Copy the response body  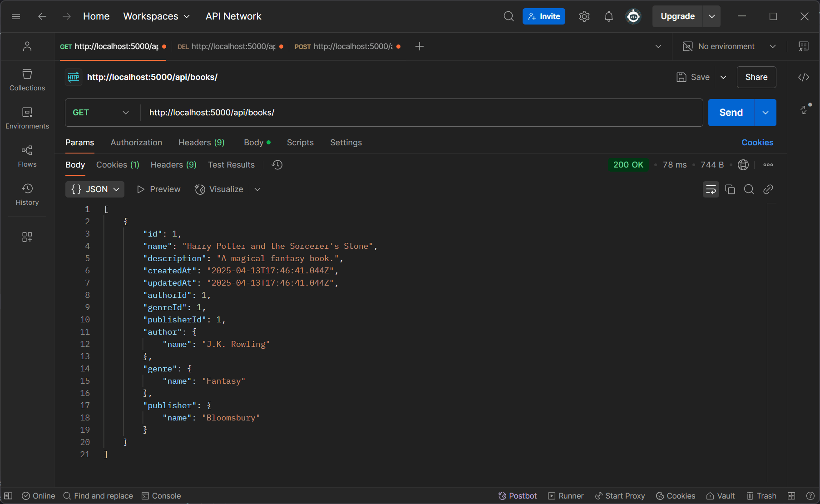[730, 189]
